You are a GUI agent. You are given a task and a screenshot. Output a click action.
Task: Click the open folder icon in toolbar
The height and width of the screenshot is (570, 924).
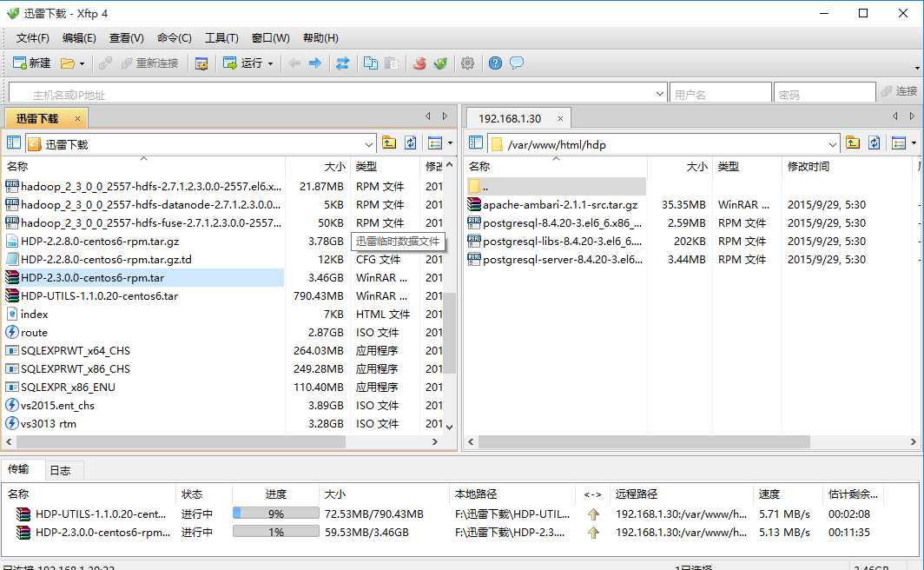pos(68,63)
